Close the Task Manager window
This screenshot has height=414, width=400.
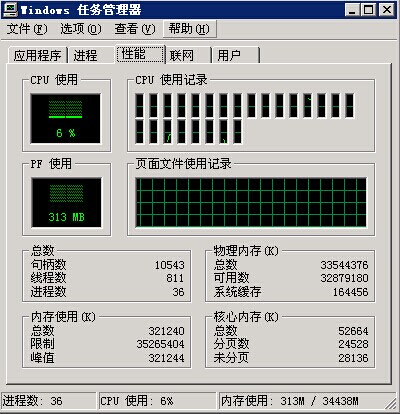(387, 10)
